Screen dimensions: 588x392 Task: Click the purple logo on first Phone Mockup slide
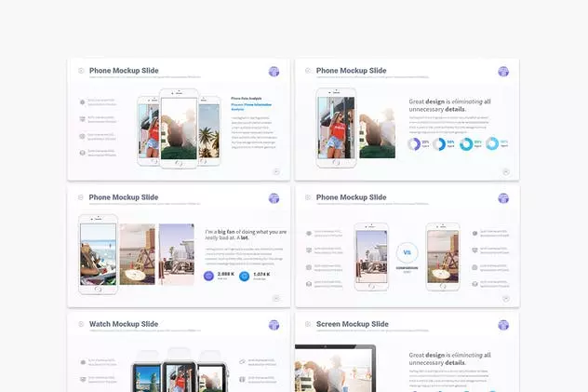[274, 72]
